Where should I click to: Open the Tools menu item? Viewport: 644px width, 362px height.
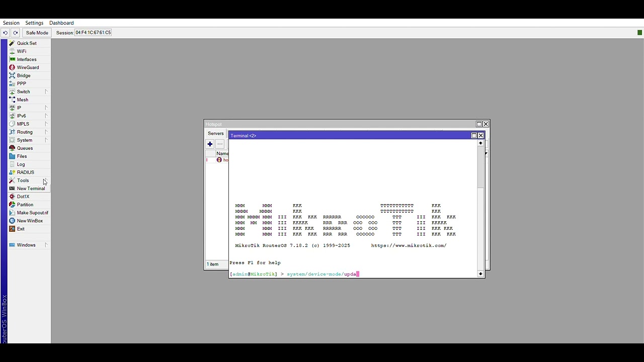[23, 180]
